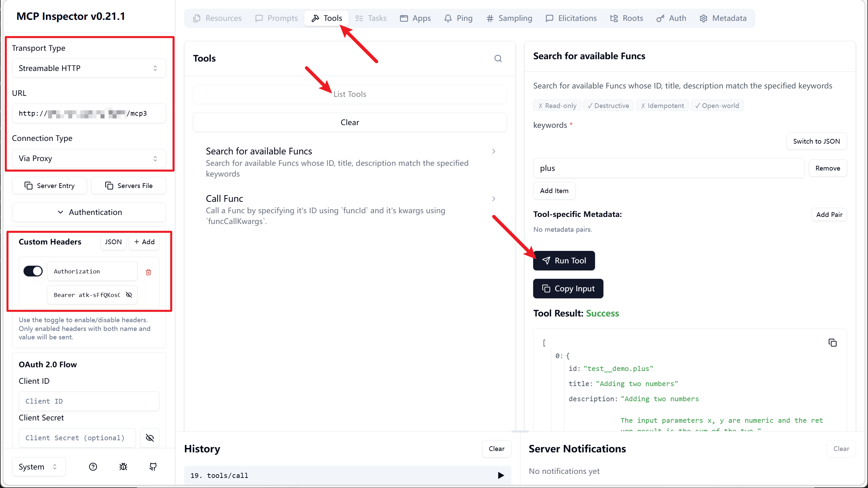Open the Connection Type Via Proxy dropdown

pyautogui.click(x=89, y=158)
